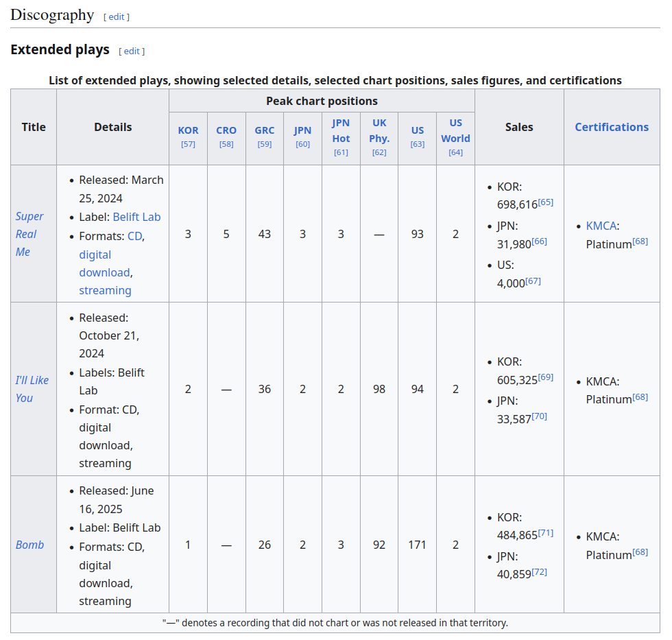The width and height of the screenshot is (672, 640).
Task: Open the US World column header link
Action: click(455, 131)
